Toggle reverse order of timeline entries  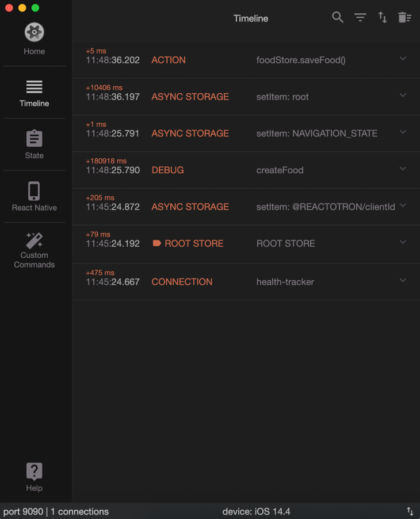pyautogui.click(x=383, y=17)
